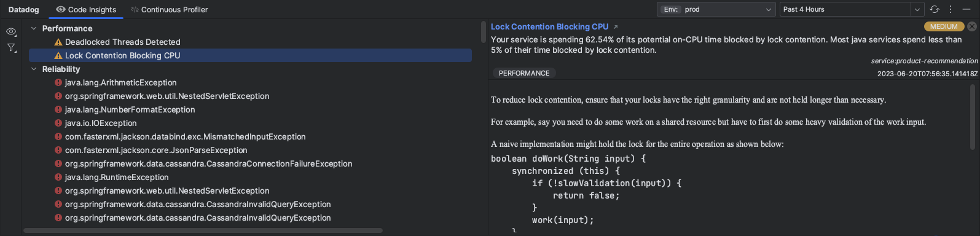Open Env prod dropdown
Viewport: 980px width, 236px height.
pos(716,9)
